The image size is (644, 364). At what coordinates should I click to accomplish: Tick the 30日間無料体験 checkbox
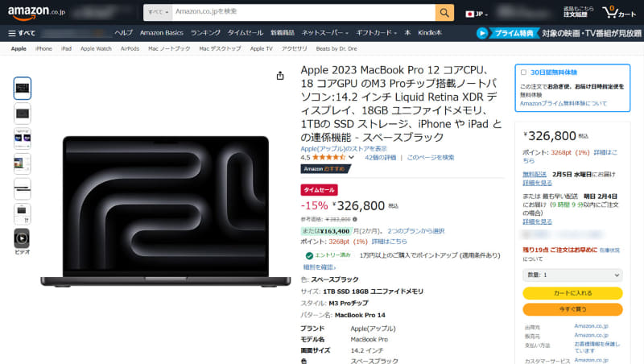pyautogui.click(x=523, y=72)
